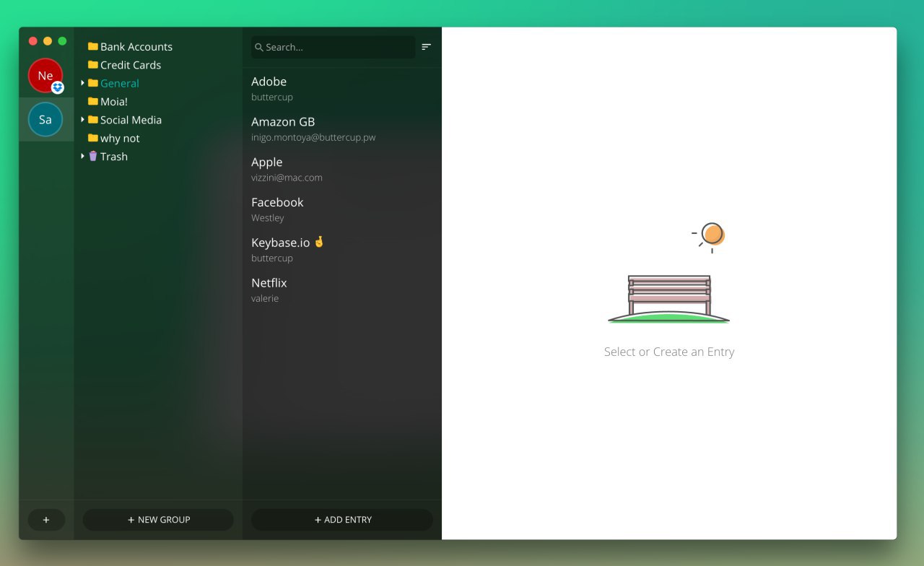The image size is (924, 566).
Task: Click the Social Media folder icon
Action: click(x=93, y=120)
